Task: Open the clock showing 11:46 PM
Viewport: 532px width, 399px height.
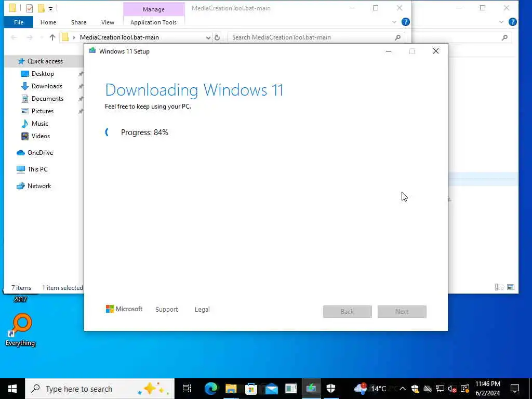Action: [487, 389]
